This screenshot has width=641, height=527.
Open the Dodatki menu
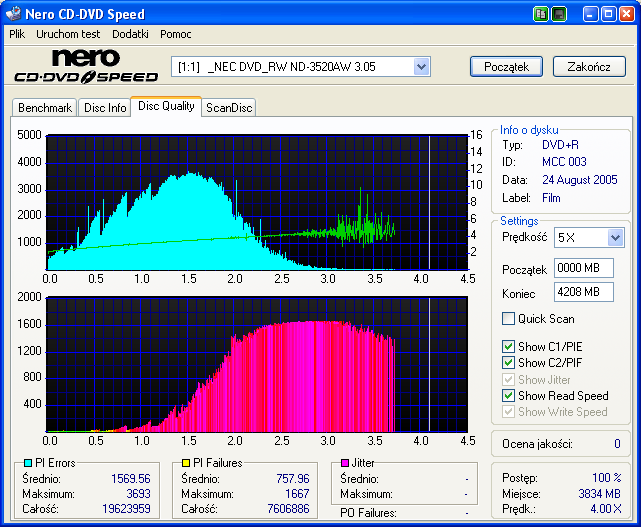tap(130, 34)
